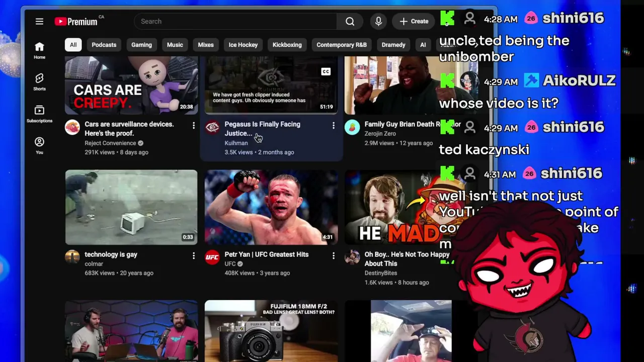Click the 51:19 duration badge
The image size is (644, 362).
click(326, 107)
